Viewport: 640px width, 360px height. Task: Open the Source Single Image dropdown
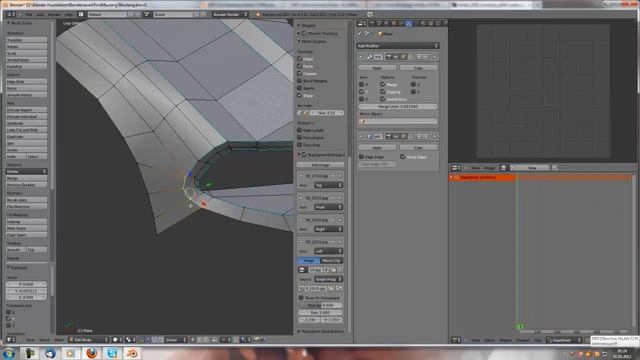click(x=328, y=279)
